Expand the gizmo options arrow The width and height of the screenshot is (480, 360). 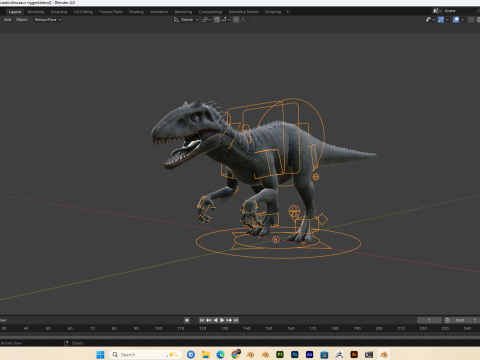447,20
